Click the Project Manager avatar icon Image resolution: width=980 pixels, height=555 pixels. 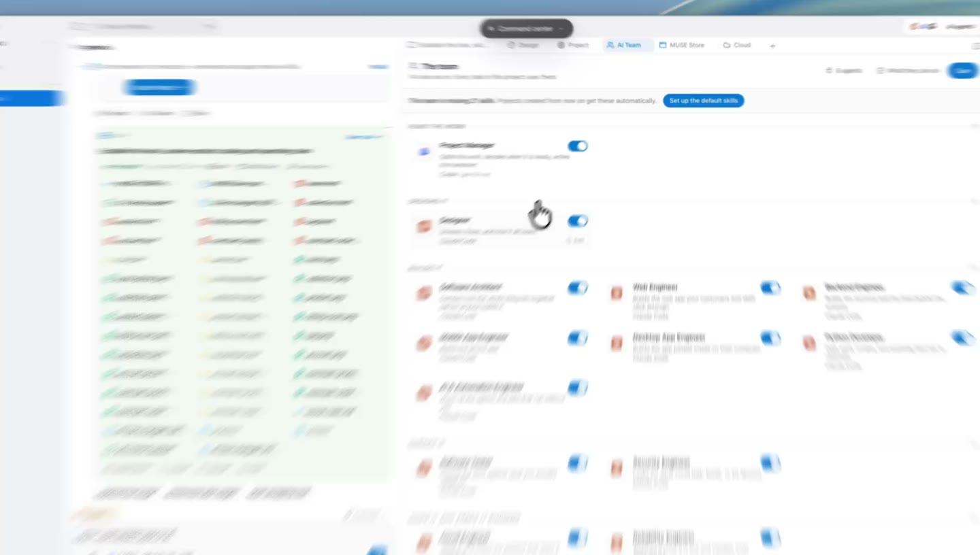coord(424,152)
